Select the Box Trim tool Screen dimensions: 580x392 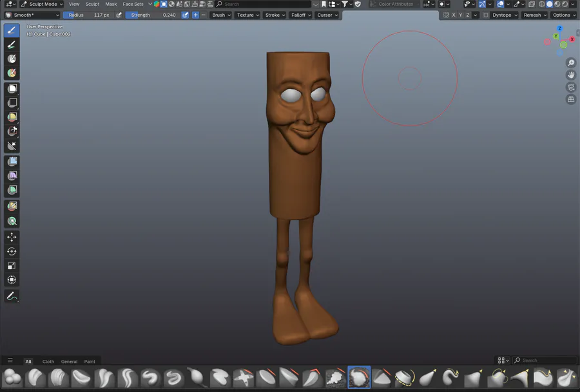click(x=12, y=131)
